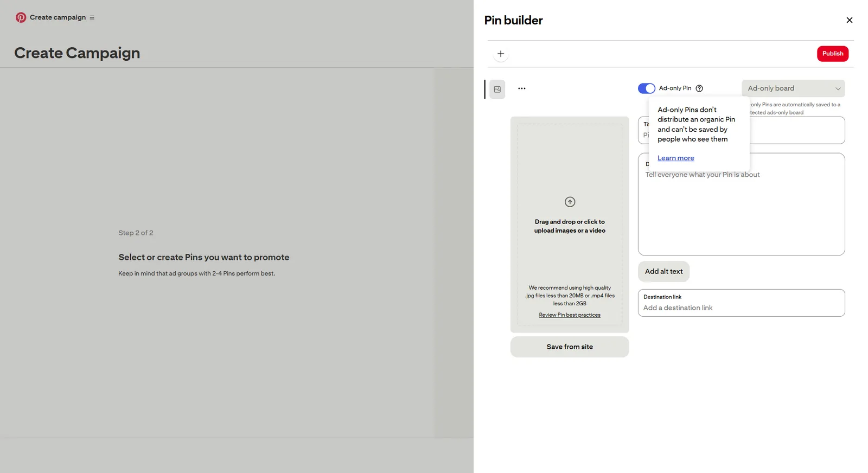The image size is (868, 473).
Task: Click the upload arrow icon
Action: tap(570, 202)
